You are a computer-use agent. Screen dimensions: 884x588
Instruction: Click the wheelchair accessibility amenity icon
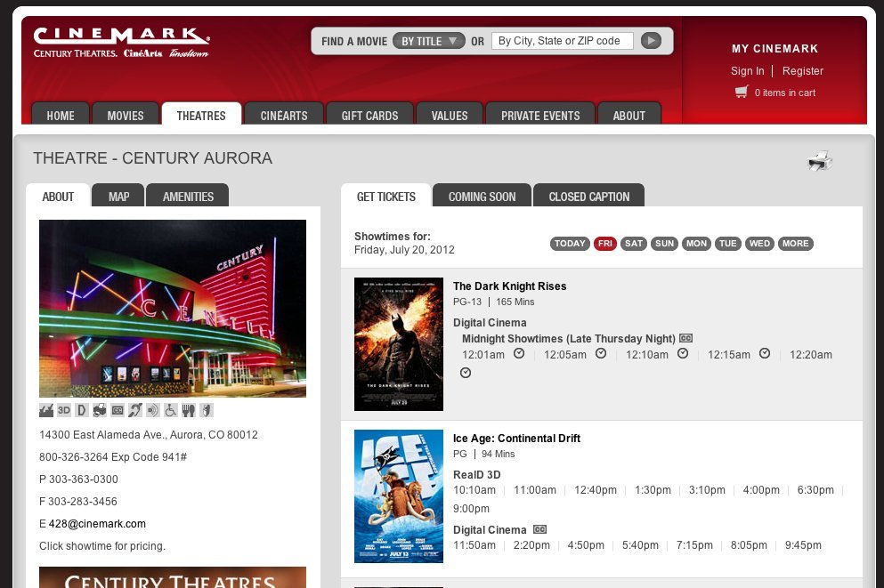point(169,410)
